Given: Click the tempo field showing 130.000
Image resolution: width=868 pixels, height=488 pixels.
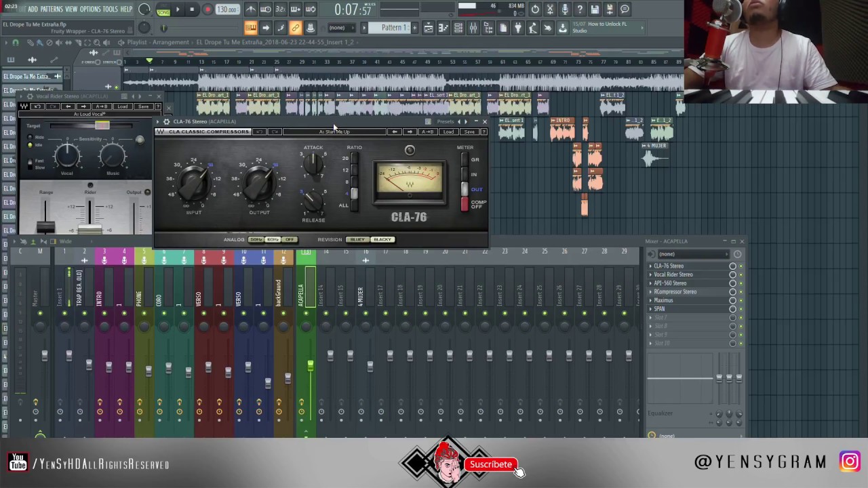Looking at the screenshot, I should click(227, 9).
